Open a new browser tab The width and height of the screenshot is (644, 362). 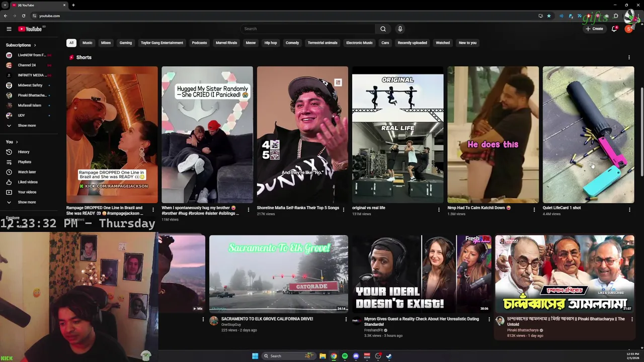tap(73, 5)
